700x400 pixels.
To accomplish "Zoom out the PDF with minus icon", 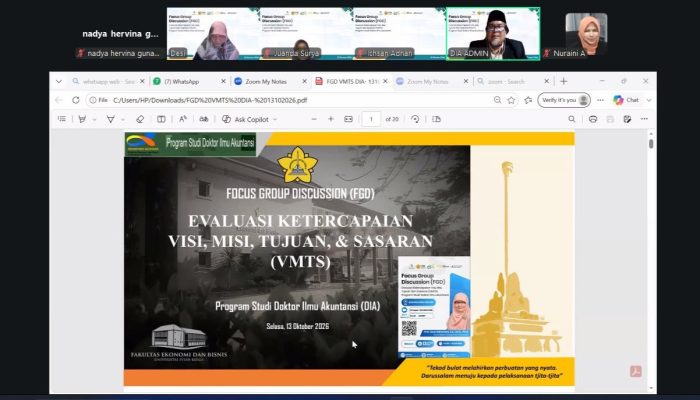I will point(314,119).
